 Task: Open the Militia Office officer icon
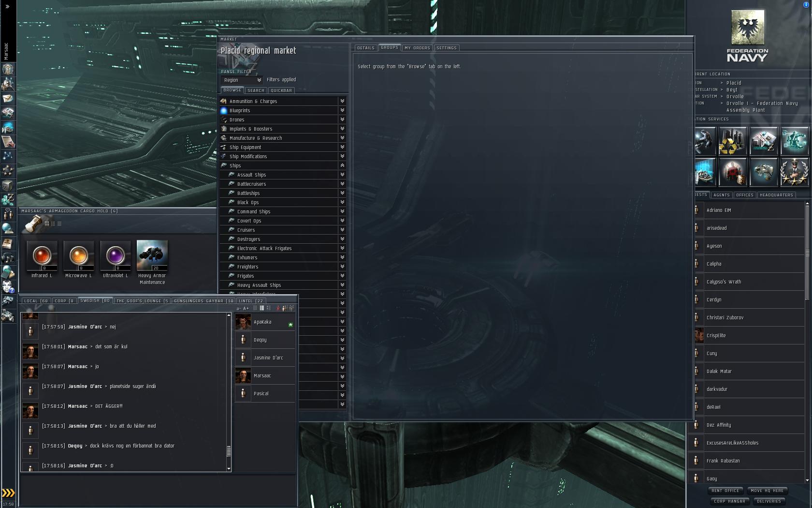point(794,172)
